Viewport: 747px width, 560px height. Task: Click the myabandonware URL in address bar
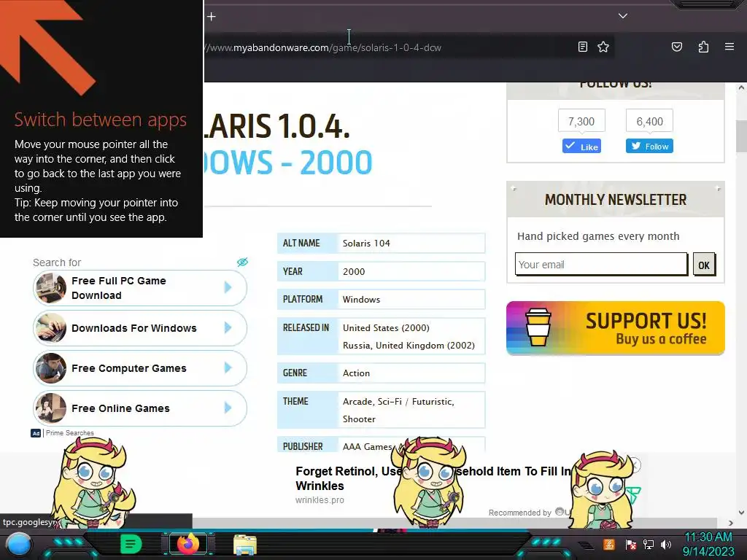[x=323, y=47]
